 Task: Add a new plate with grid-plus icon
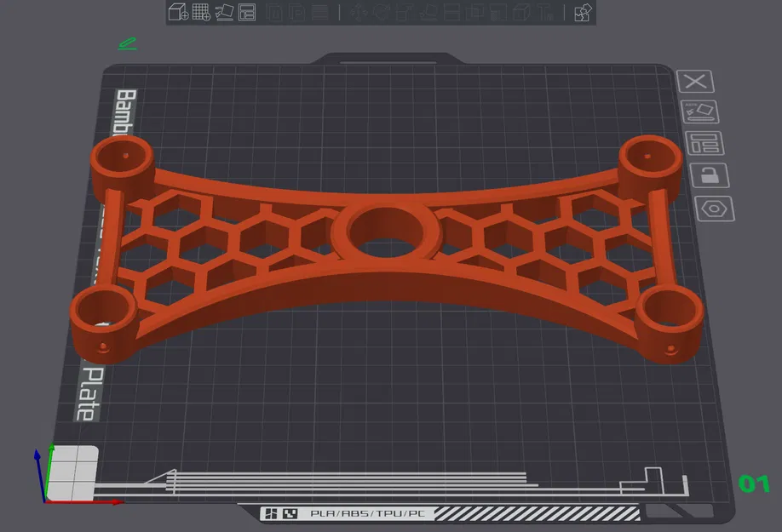pyautogui.click(x=201, y=12)
